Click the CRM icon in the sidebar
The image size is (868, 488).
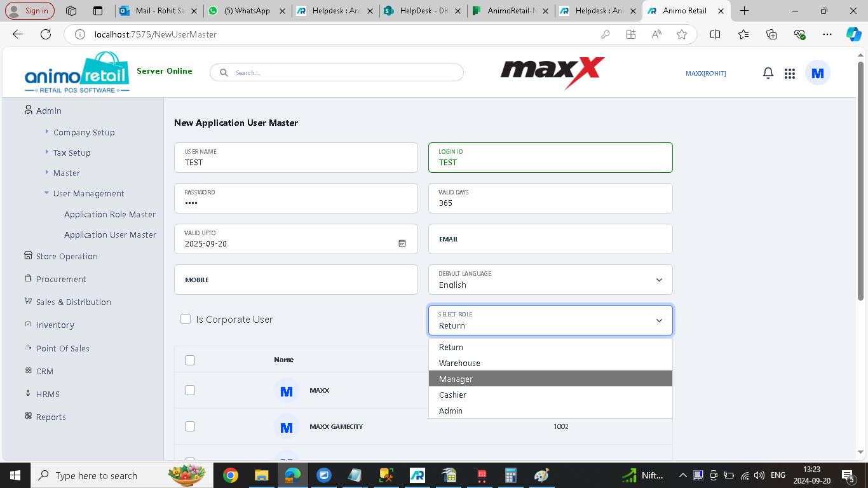pyautogui.click(x=28, y=370)
